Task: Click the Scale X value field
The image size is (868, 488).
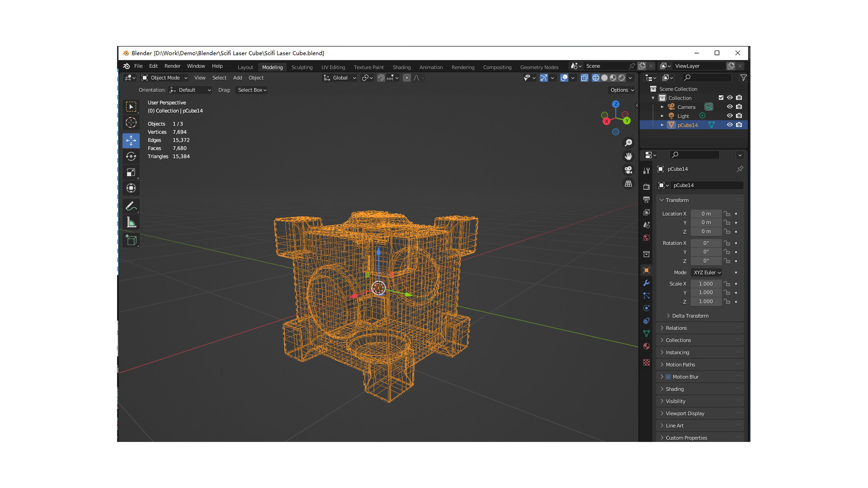Action: pyautogui.click(x=706, y=283)
